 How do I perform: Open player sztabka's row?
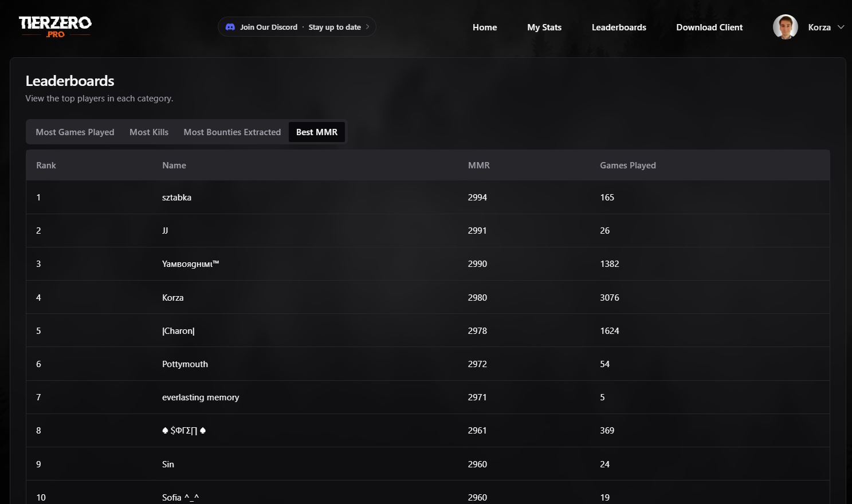pyautogui.click(x=176, y=198)
